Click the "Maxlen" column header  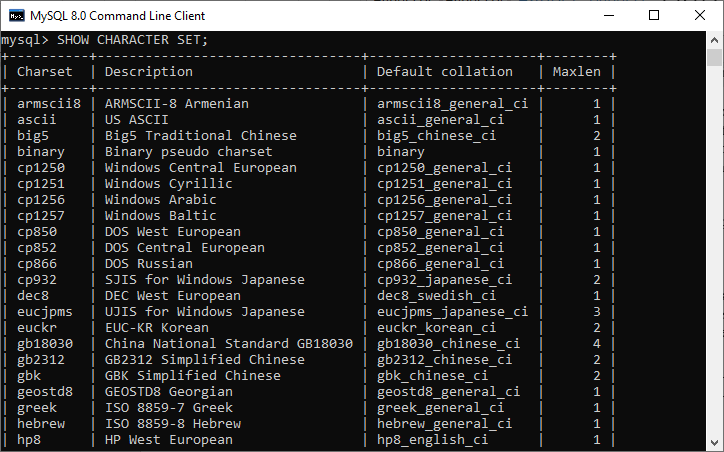(x=577, y=72)
